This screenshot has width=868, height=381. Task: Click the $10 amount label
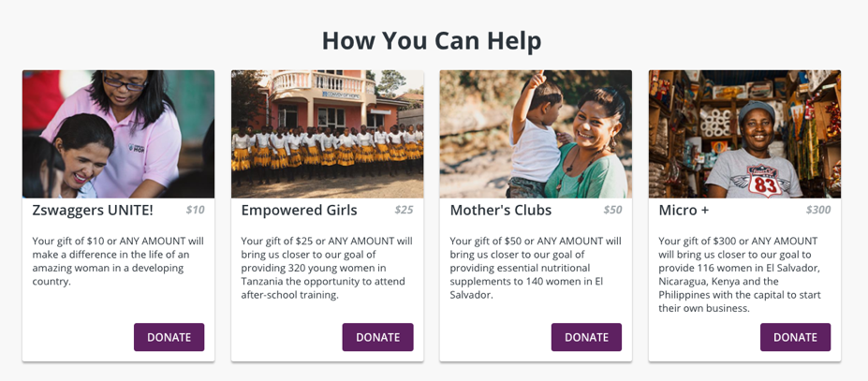click(195, 210)
